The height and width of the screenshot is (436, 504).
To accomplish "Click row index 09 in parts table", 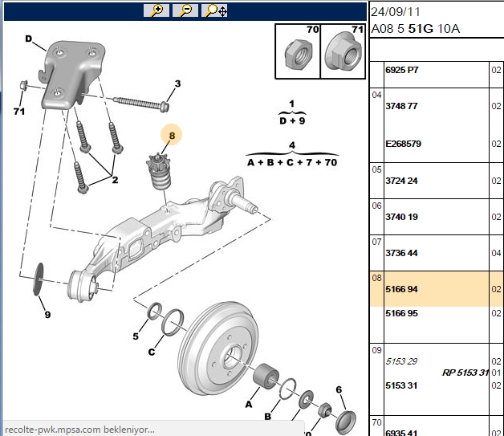I will click(376, 350).
